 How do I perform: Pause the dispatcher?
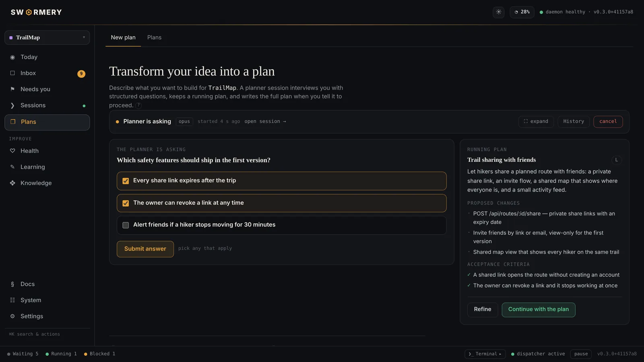pyautogui.click(x=581, y=354)
